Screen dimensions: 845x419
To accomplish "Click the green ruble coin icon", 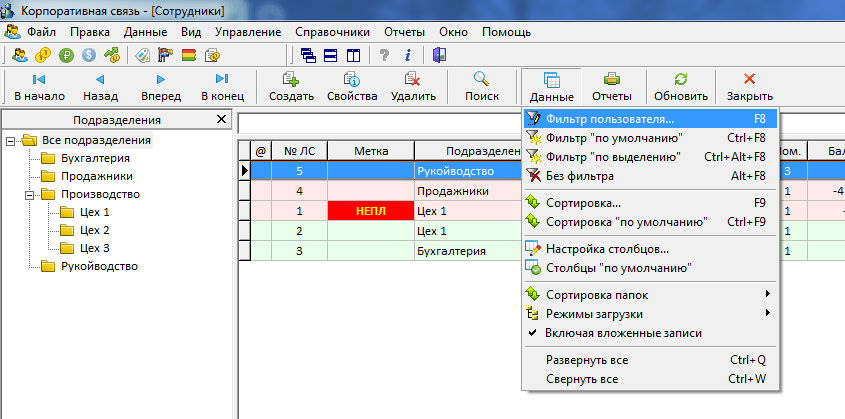I will tap(66, 55).
